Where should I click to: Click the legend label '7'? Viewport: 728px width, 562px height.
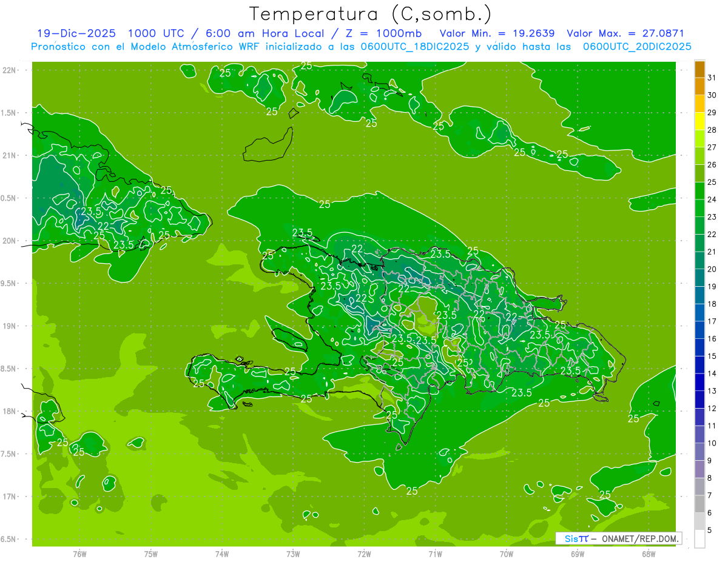pyautogui.click(x=710, y=496)
